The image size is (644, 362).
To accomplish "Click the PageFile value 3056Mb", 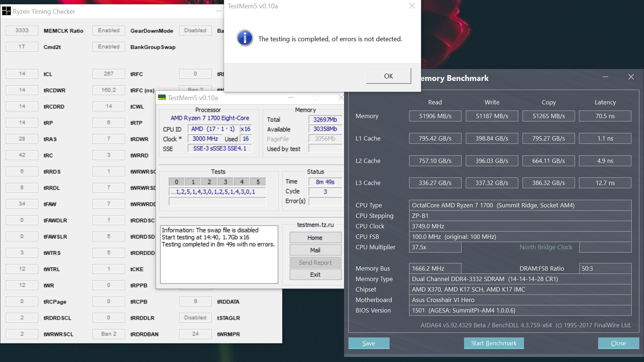I will click(325, 139).
